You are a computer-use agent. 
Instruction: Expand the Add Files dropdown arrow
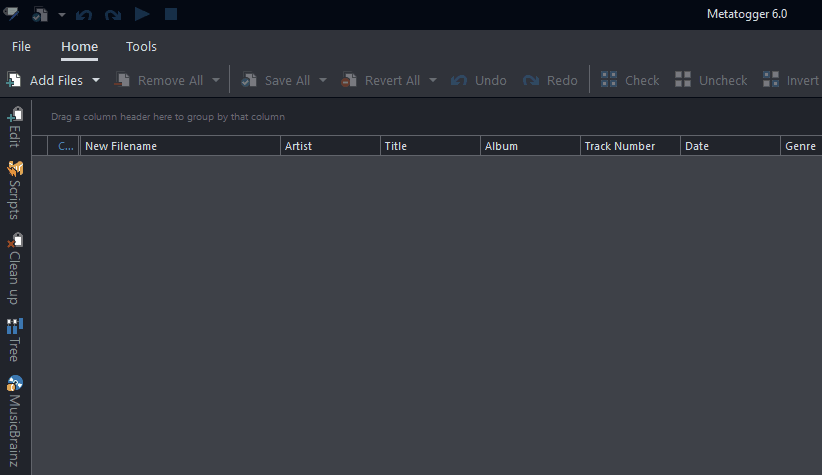point(96,80)
